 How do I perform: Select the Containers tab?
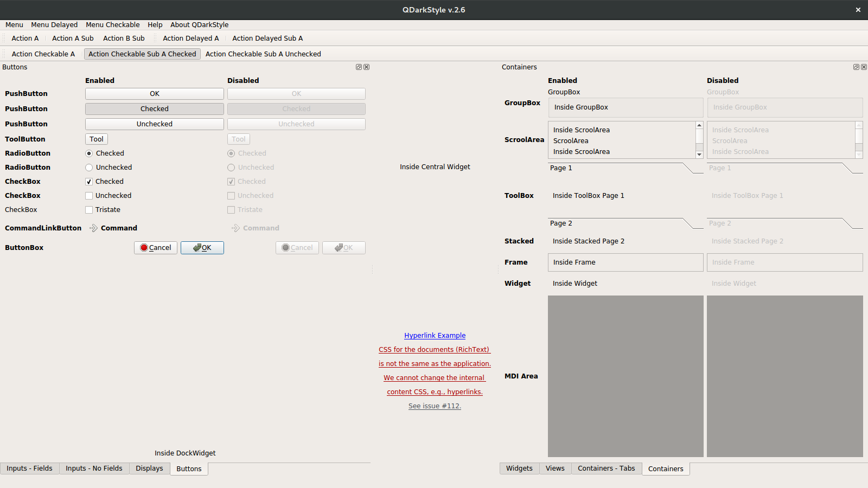666,469
